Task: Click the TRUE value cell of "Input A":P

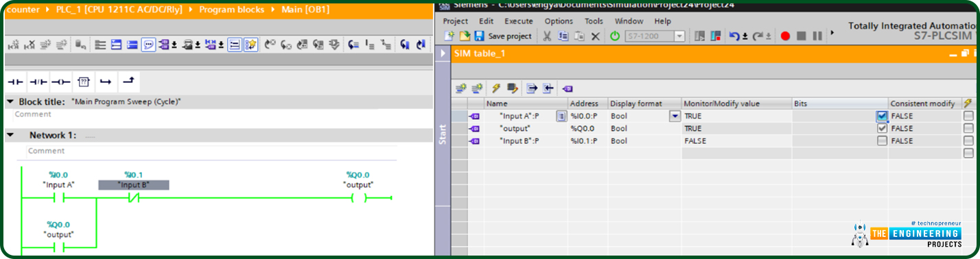Action: [736, 116]
